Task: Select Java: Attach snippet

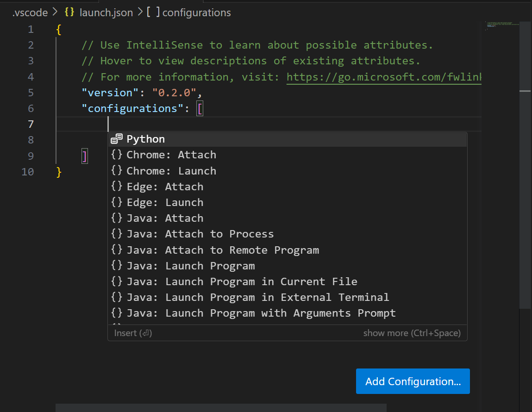Action: point(288,218)
